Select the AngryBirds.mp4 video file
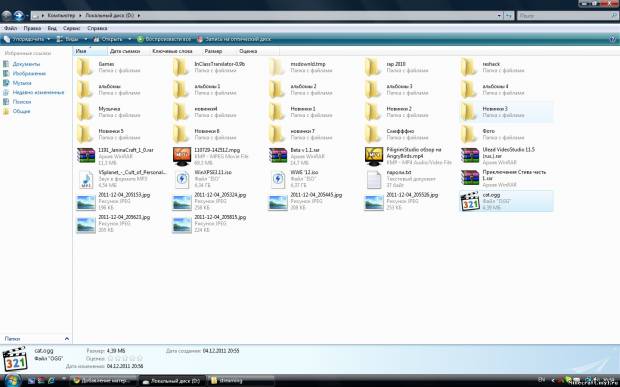This screenshot has width=620, height=387. point(407,156)
